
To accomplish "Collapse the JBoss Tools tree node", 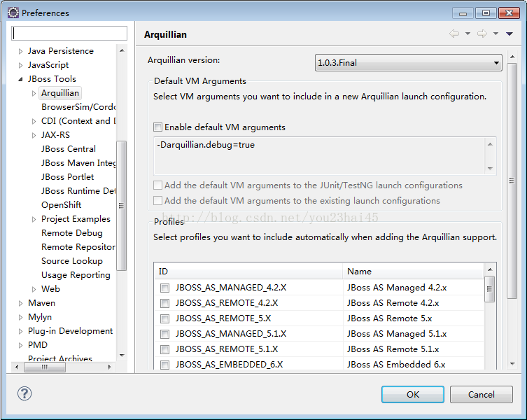I will [x=20, y=79].
